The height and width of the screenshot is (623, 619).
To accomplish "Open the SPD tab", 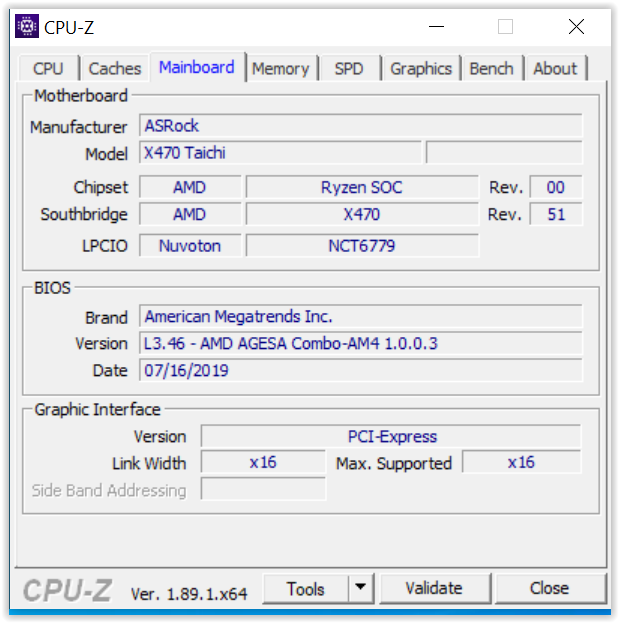I will 349,68.
